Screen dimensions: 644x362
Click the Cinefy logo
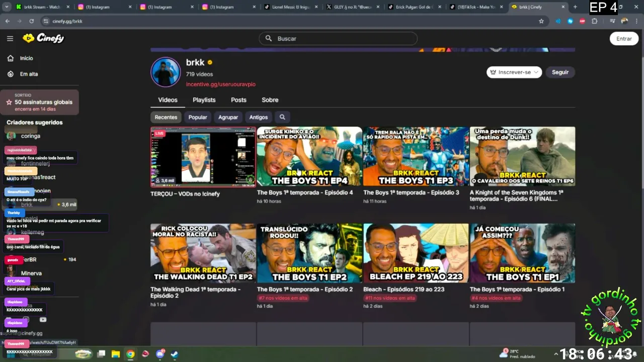coord(43,38)
